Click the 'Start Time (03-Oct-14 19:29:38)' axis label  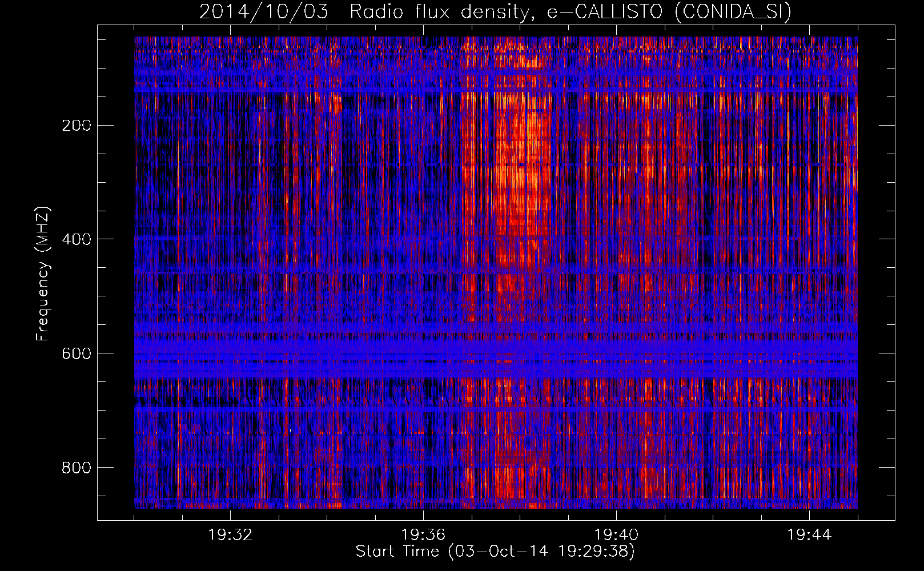tap(495, 552)
